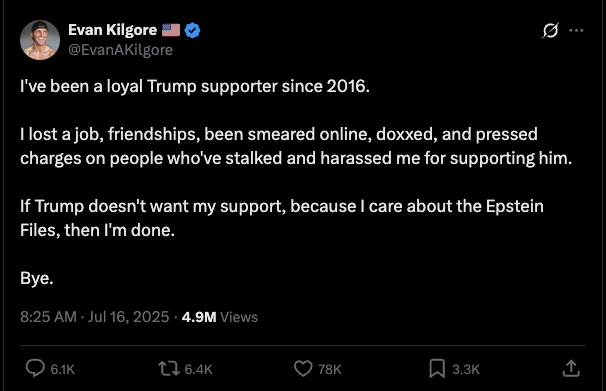The height and width of the screenshot is (391, 606).
Task: Open the share upload-arrow icon
Action: point(571,368)
